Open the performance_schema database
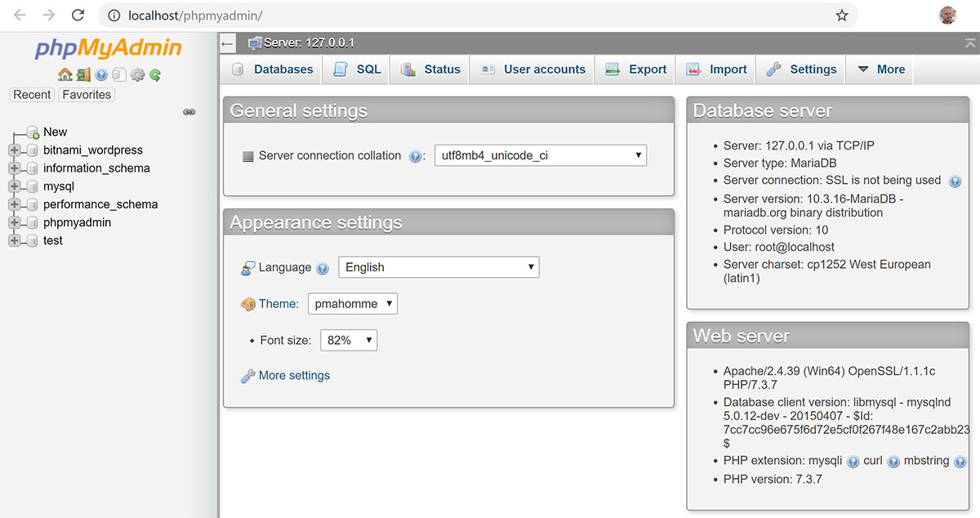This screenshot has height=518, width=980. pyautogui.click(x=100, y=204)
